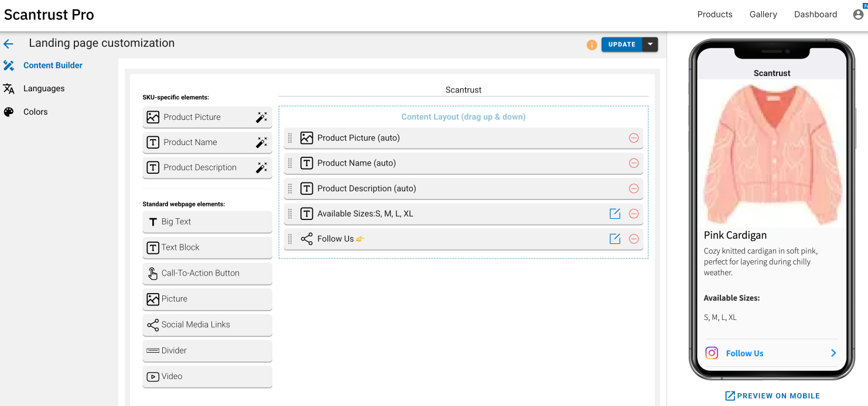Click drag handle of Product Picture (auto) row
This screenshot has height=406, width=868.
(x=290, y=138)
